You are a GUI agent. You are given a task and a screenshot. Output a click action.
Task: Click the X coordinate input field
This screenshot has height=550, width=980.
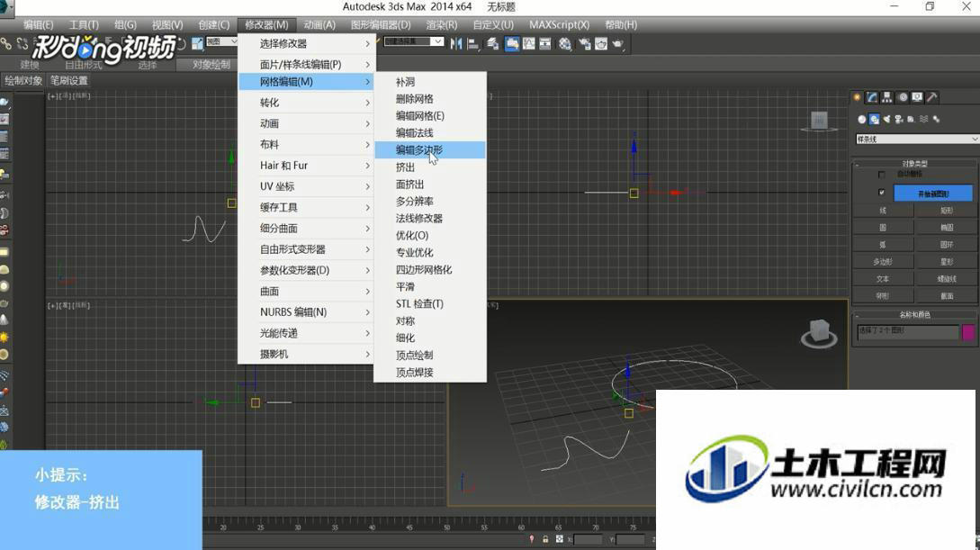coord(589,539)
